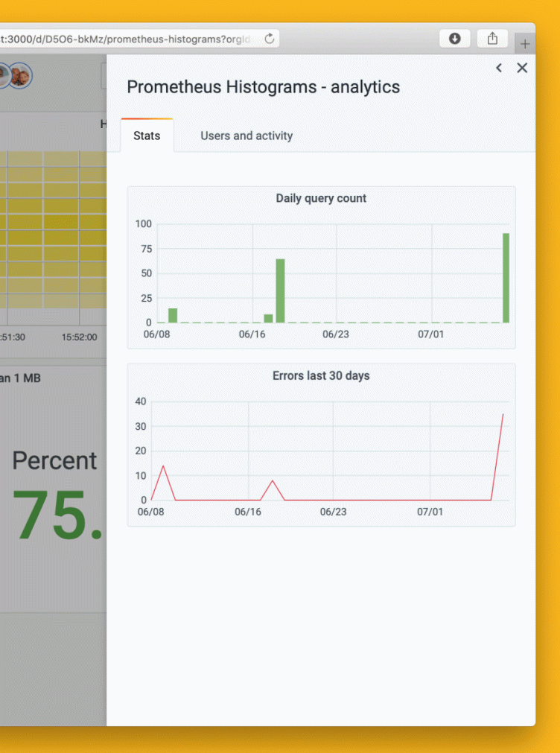Click the yellow heatmap panel behind the drawer
560x753 pixels.
point(54,230)
